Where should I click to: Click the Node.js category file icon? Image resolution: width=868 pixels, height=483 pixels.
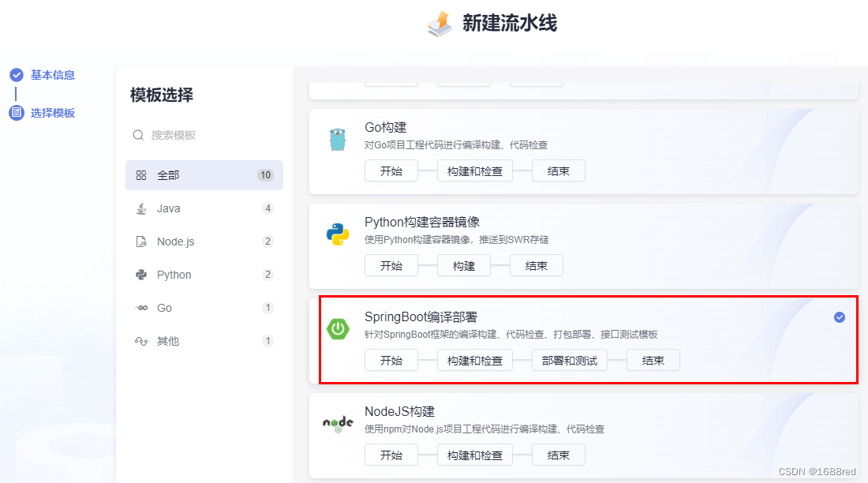point(141,241)
